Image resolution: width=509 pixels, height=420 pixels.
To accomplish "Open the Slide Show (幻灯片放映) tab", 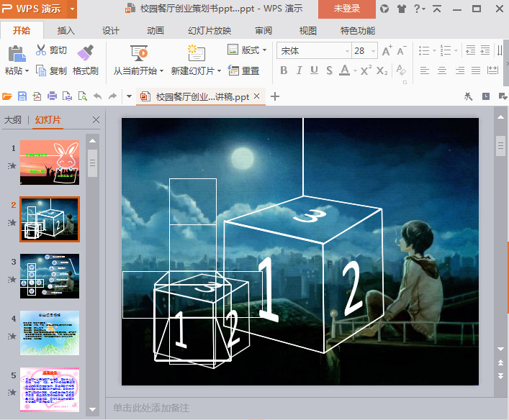I will [x=210, y=31].
